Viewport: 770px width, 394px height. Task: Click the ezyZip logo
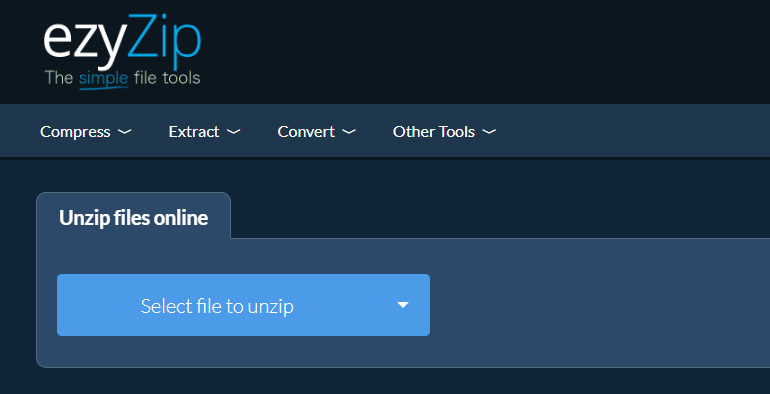(122, 53)
